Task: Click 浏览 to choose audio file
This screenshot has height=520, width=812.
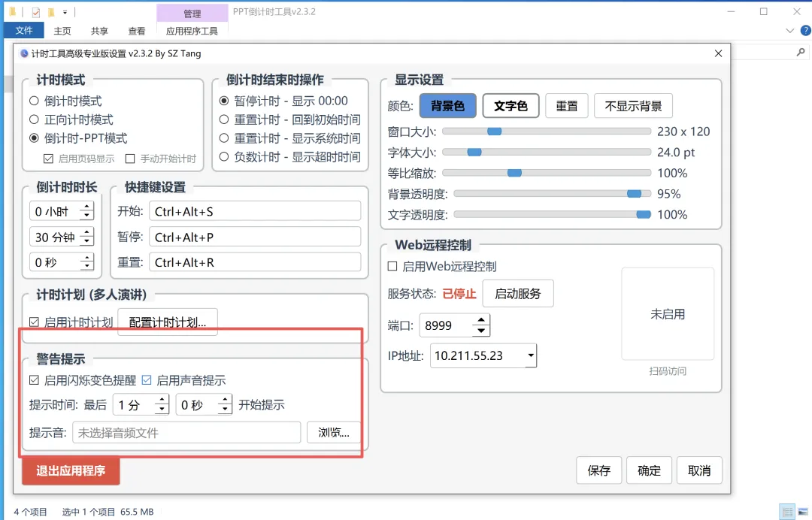Action: (334, 433)
